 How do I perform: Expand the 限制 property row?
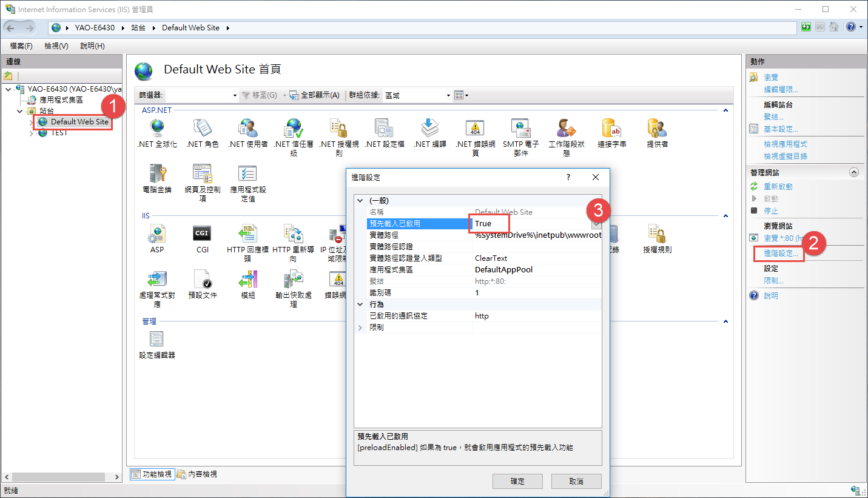[360, 328]
